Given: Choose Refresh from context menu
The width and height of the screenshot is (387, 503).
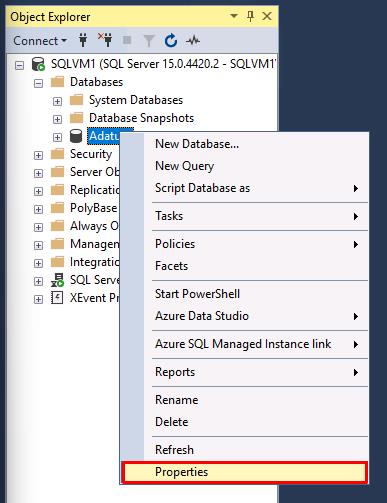Looking at the screenshot, I should [x=244, y=450].
